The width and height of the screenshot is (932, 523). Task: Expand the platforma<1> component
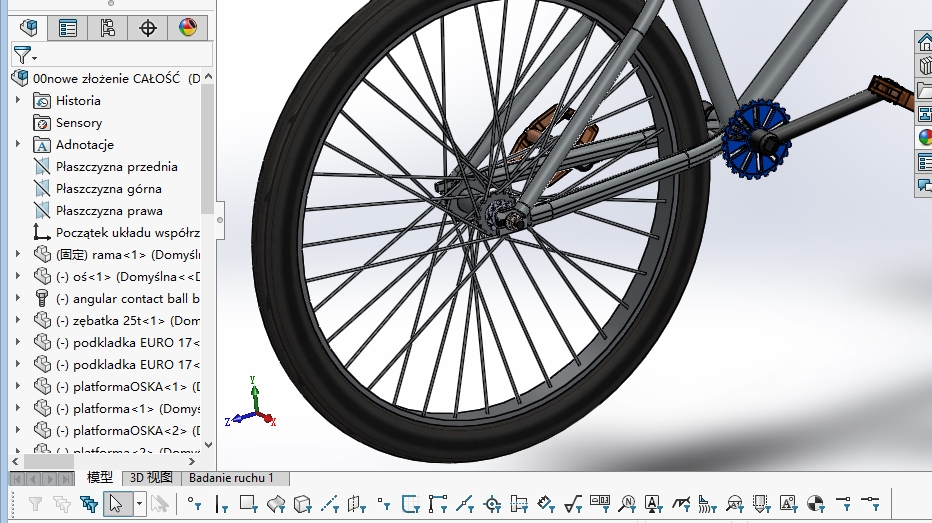click(18, 408)
